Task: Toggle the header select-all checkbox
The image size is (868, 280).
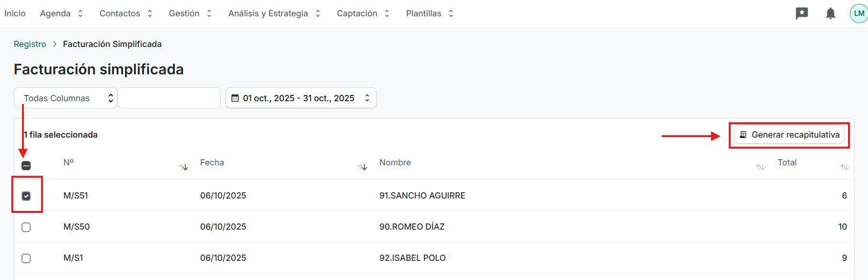Action: (x=26, y=165)
